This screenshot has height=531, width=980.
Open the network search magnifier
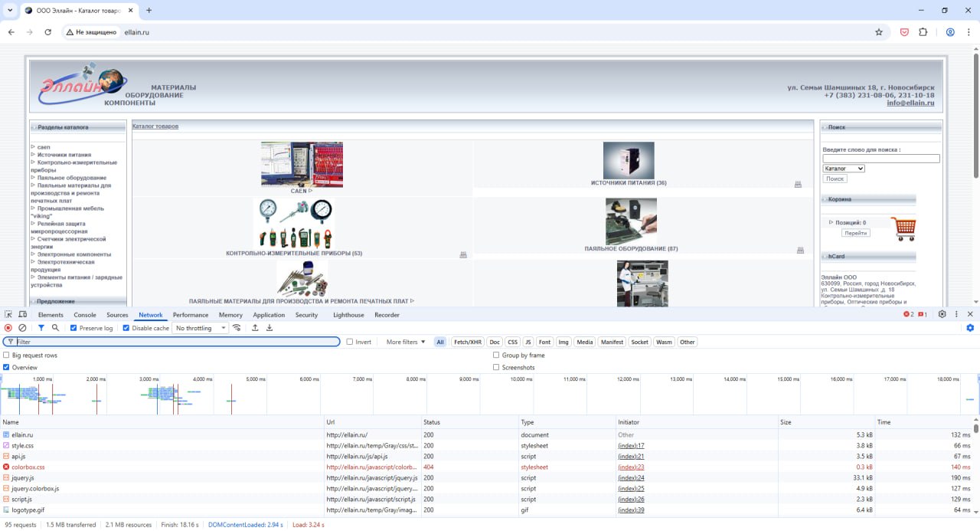55,328
